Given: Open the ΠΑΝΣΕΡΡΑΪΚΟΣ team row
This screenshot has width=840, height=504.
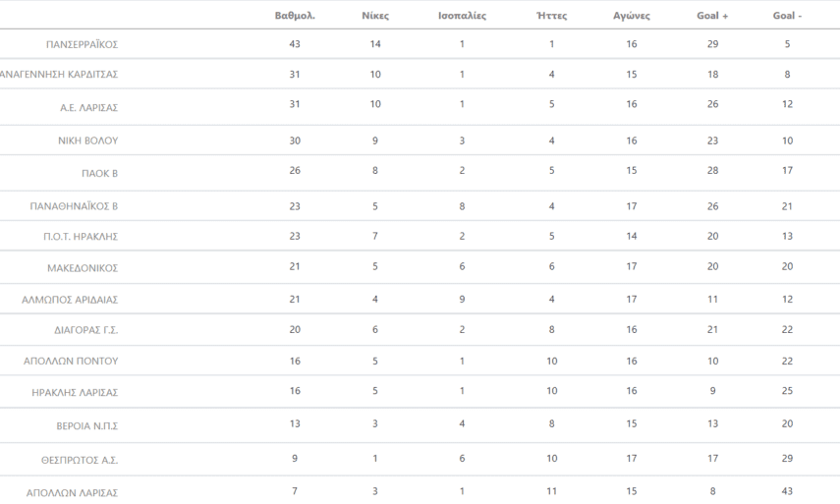Looking at the screenshot, I should 82,45.
